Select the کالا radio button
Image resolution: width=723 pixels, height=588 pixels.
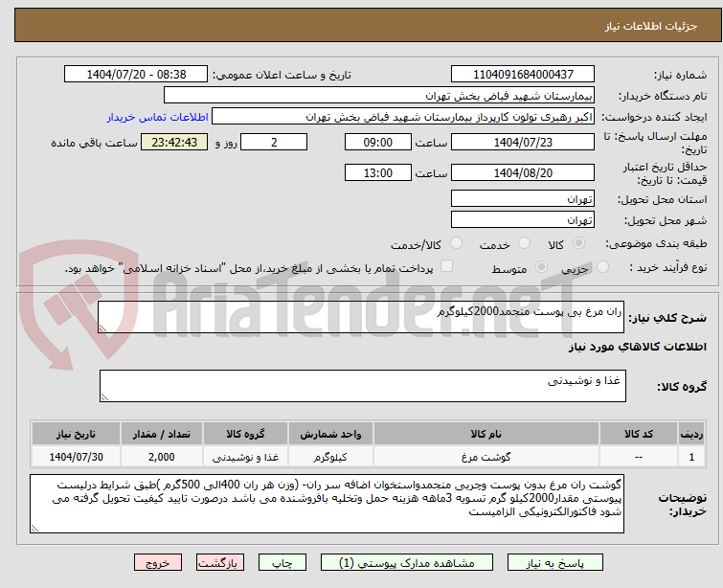578,243
